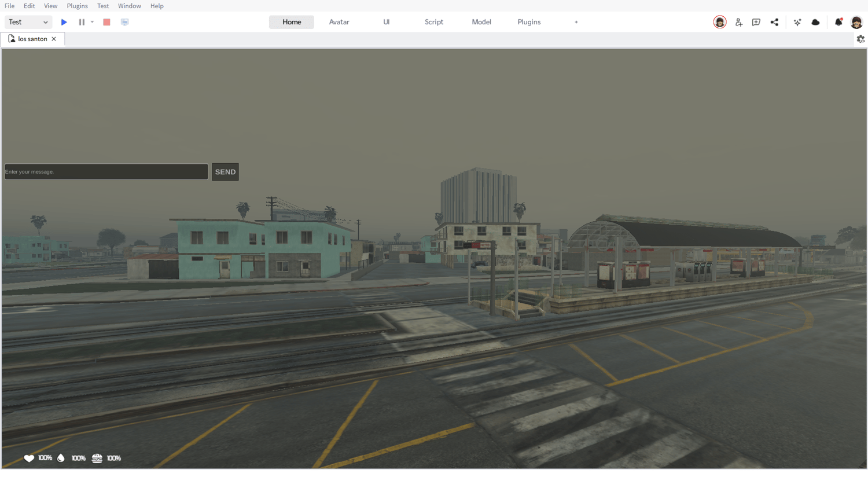Viewport: 868px width, 488px height.
Task: Click the water drop thirst icon
Action: [x=61, y=458]
